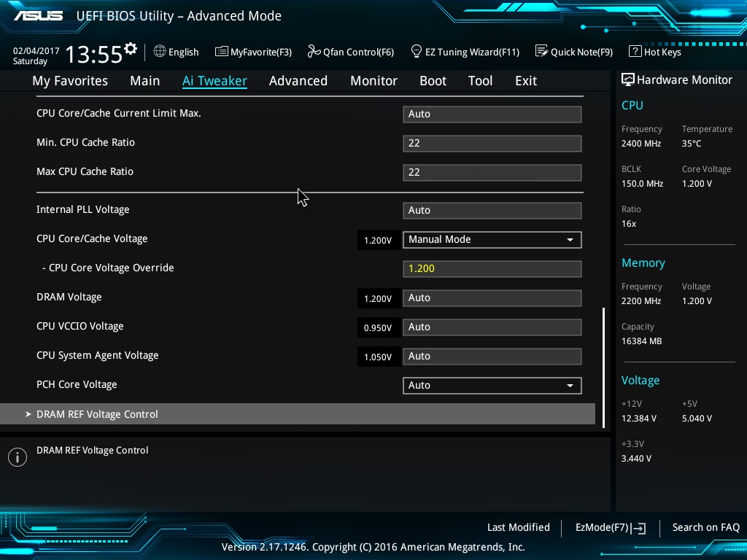This screenshot has width=747, height=560.
Task: Open MyFavorite(F3) list icon
Action: click(x=221, y=52)
